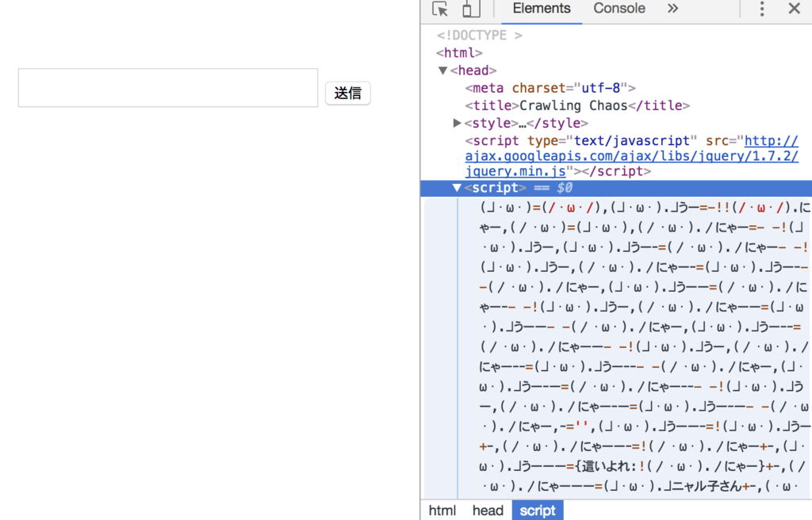Collapse the head element node
Screen dimensions: 812x520
click(442, 71)
